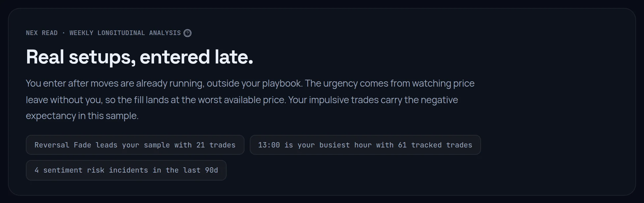The width and height of the screenshot is (644, 203).
Task: Click '21 trades' in the Reversal Fade chip
Action: click(x=216, y=145)
